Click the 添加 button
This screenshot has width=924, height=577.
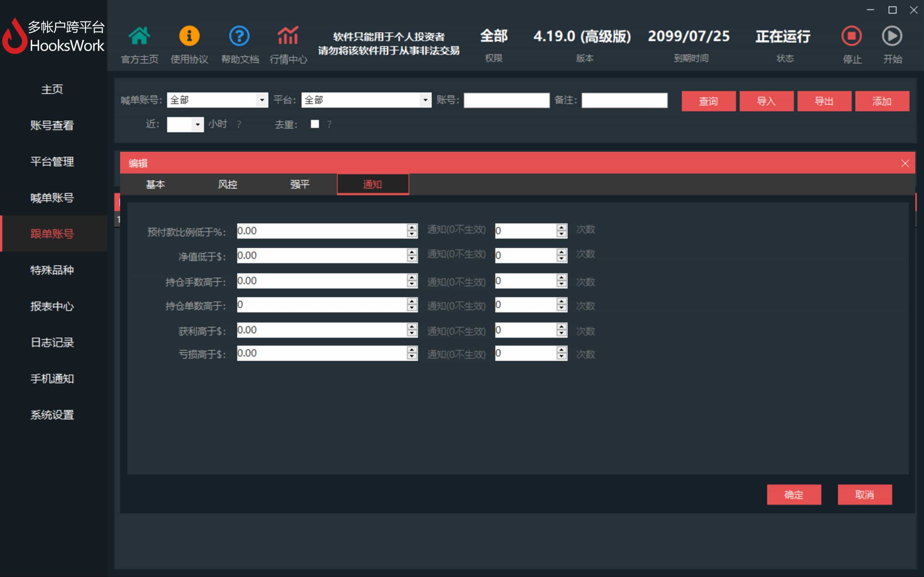[x=882, y=101]
